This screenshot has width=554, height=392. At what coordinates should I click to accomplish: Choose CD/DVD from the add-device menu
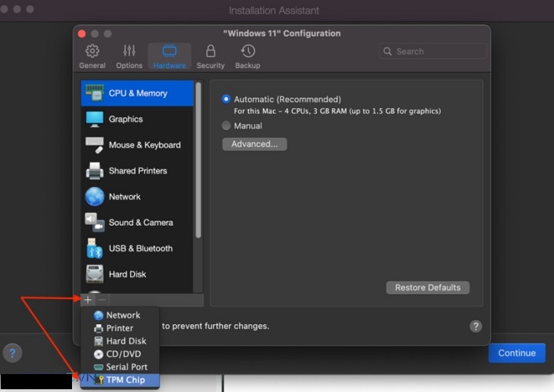(120, 354)
